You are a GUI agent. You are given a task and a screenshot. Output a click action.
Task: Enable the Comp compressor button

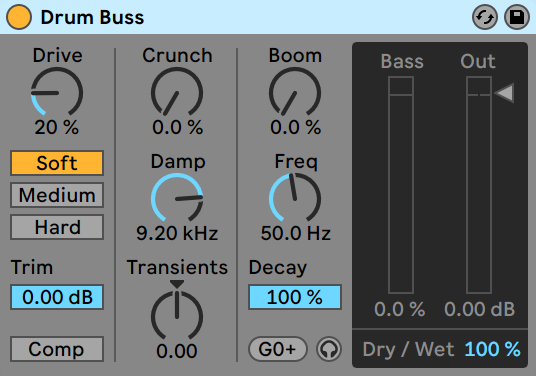[57, 349]
